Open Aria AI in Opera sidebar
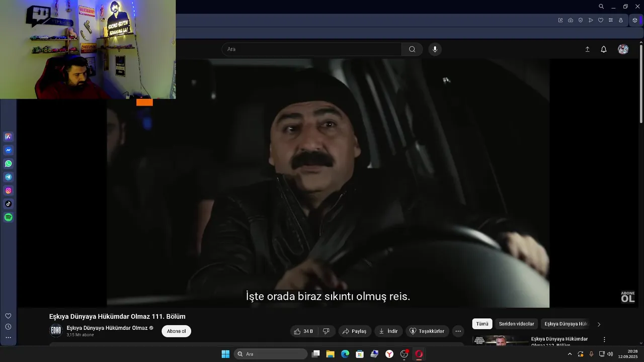The image size is (644, 362). (9, 137)
